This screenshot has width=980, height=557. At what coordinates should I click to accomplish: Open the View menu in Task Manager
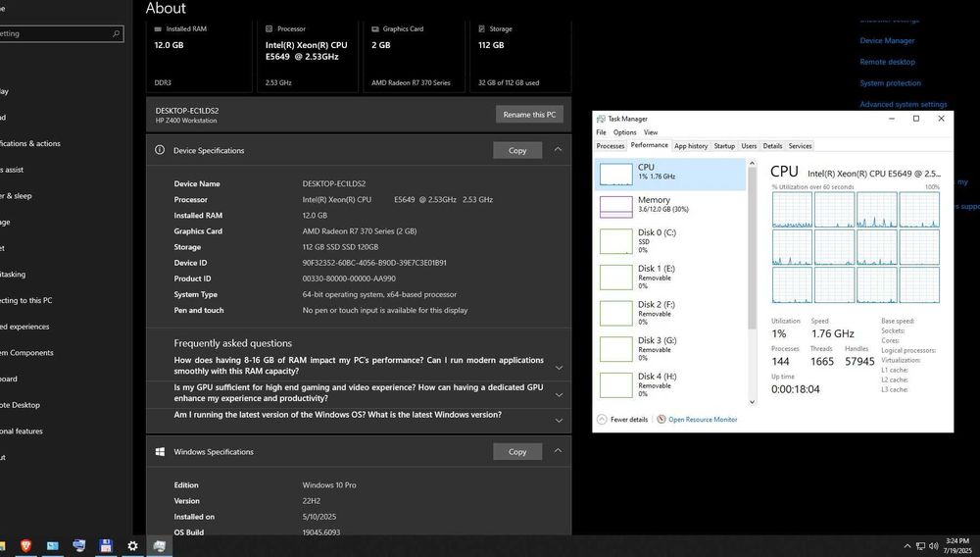(x=651, y=132)
